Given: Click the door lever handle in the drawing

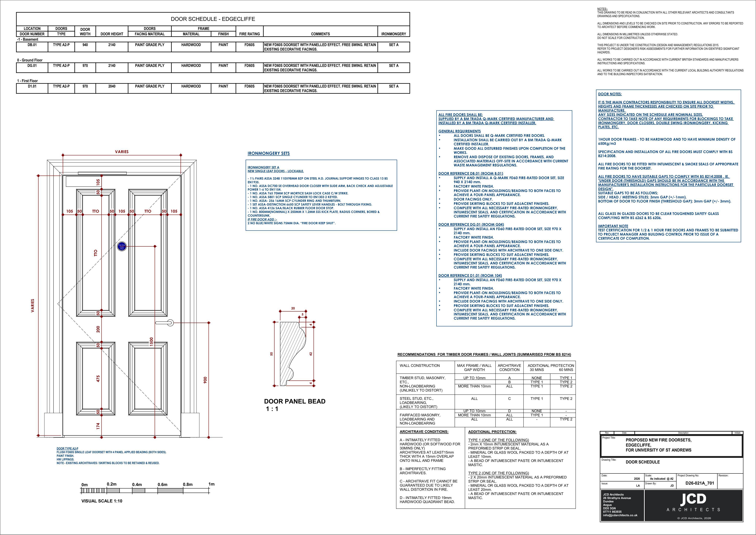Looking at the screenshot, I should tap(165, 323).
